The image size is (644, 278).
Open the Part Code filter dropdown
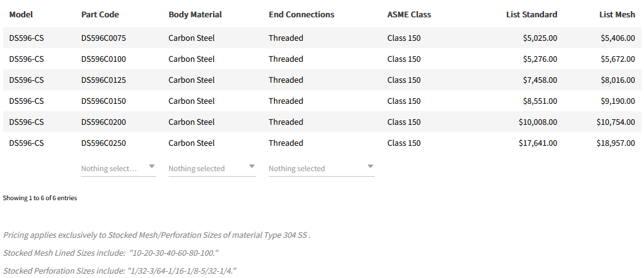[118, 168]
